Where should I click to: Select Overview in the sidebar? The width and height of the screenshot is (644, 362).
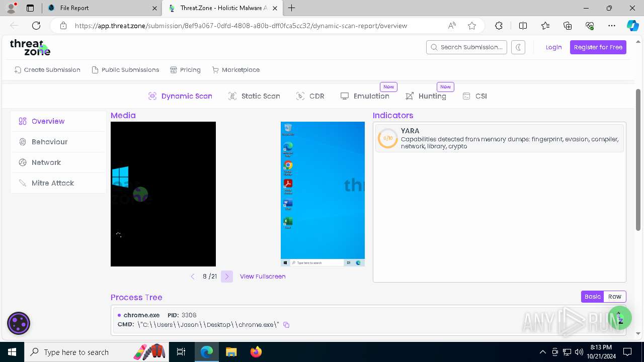(58, 121)
